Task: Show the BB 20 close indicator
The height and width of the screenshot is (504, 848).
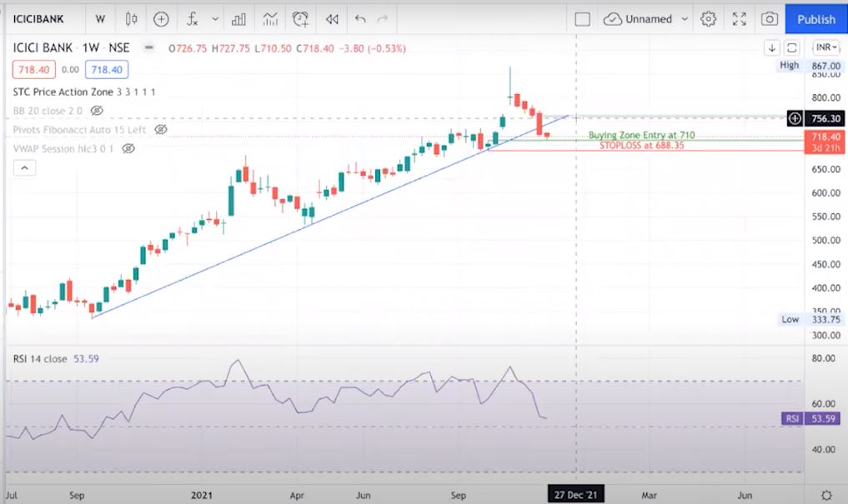Action: pos(97,110)
